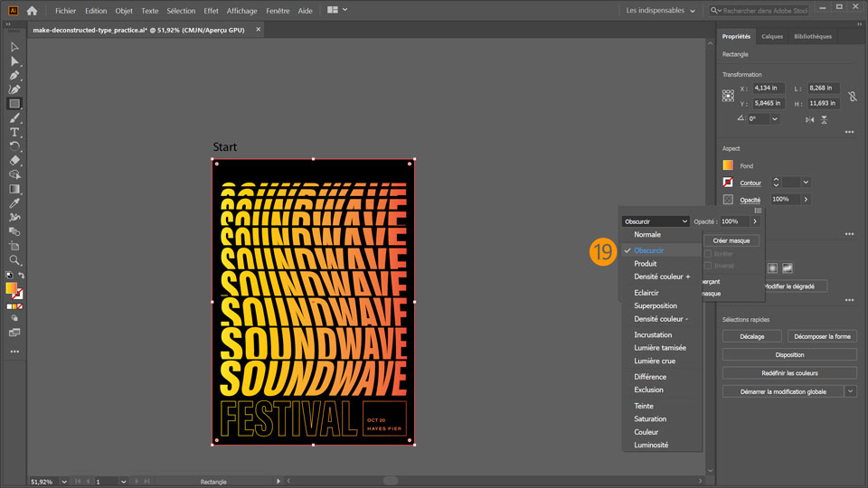The height and width of the screenshot is (488, 868).
Task: Click the Fond gradient fill swatch
Action: tap(728, 165)
